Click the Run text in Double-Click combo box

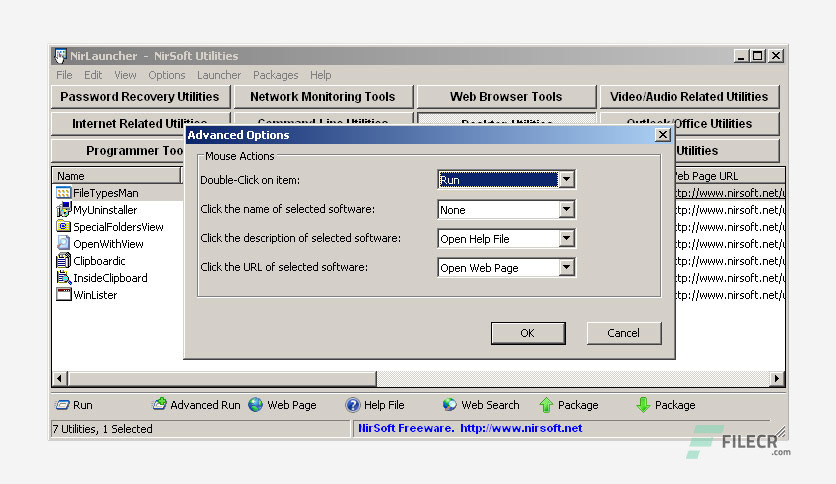pyautogui.click(x=450, y=180)
